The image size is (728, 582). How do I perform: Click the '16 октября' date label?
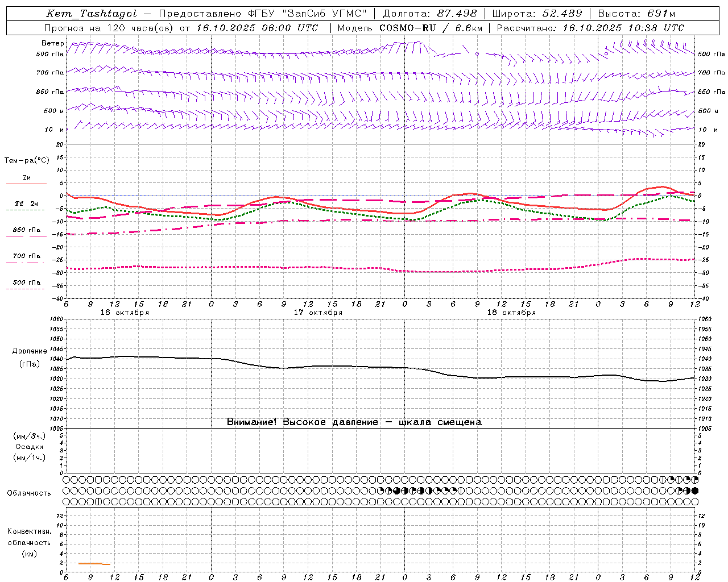125,313
